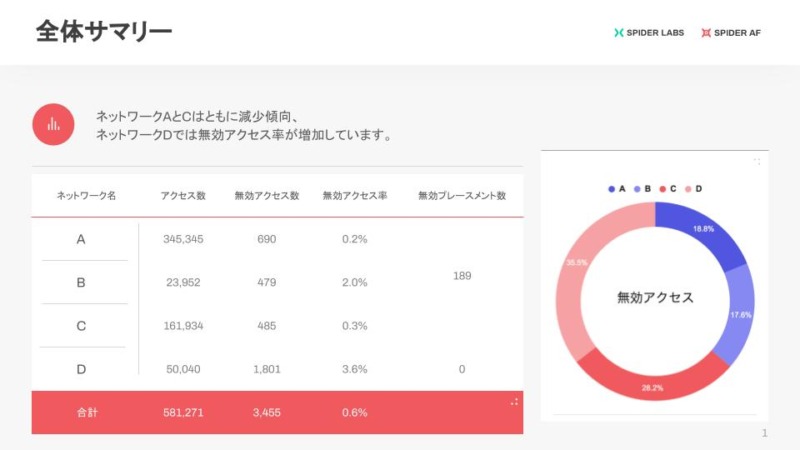
Task: Click the 0.2% rate cell
Action: click(x=355, y=239)
